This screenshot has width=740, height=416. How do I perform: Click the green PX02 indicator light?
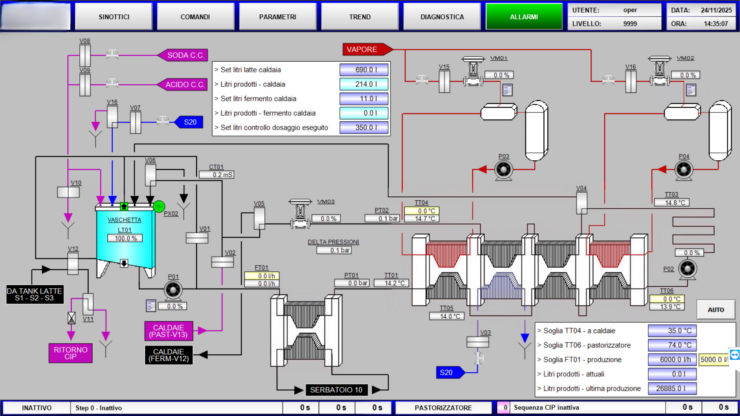coord(159,206)
